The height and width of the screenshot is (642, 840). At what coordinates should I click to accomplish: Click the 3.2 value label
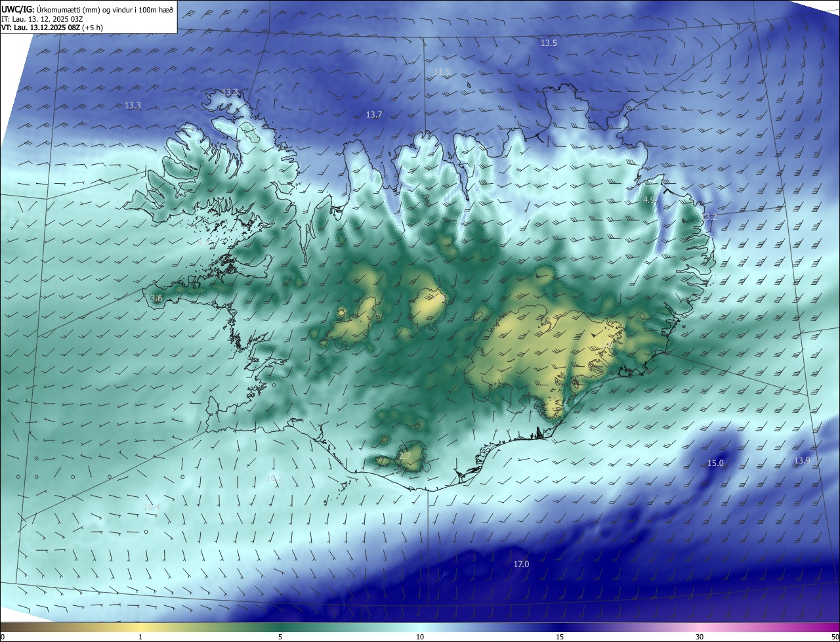click(x=711, y=217)
